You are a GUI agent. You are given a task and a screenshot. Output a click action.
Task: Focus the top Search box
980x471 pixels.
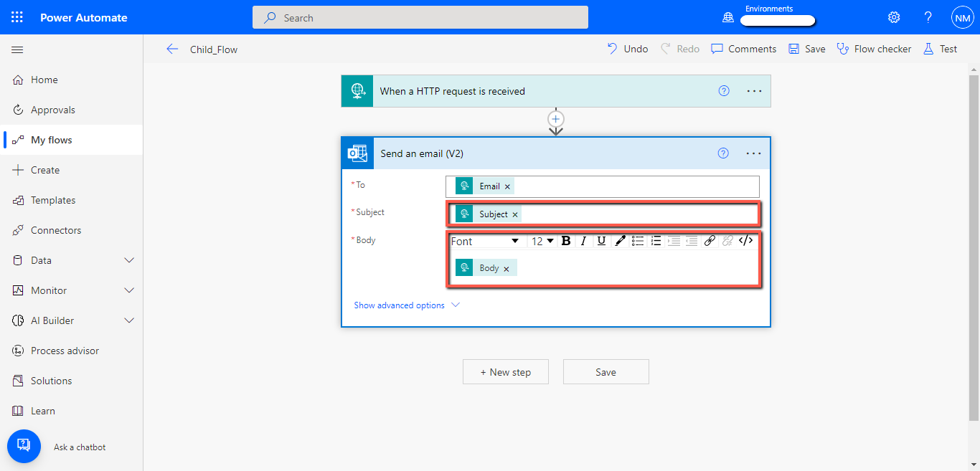[x=420, y=17]
